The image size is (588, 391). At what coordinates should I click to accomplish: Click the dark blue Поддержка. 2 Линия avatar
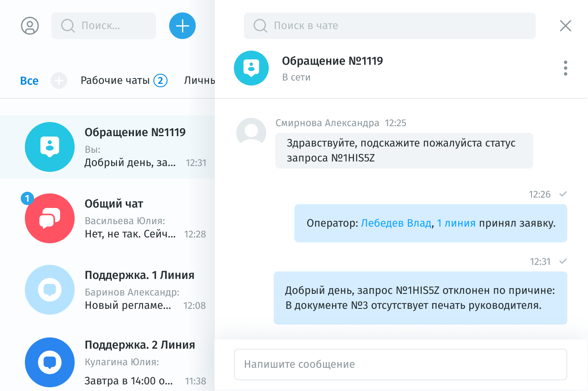50,362
